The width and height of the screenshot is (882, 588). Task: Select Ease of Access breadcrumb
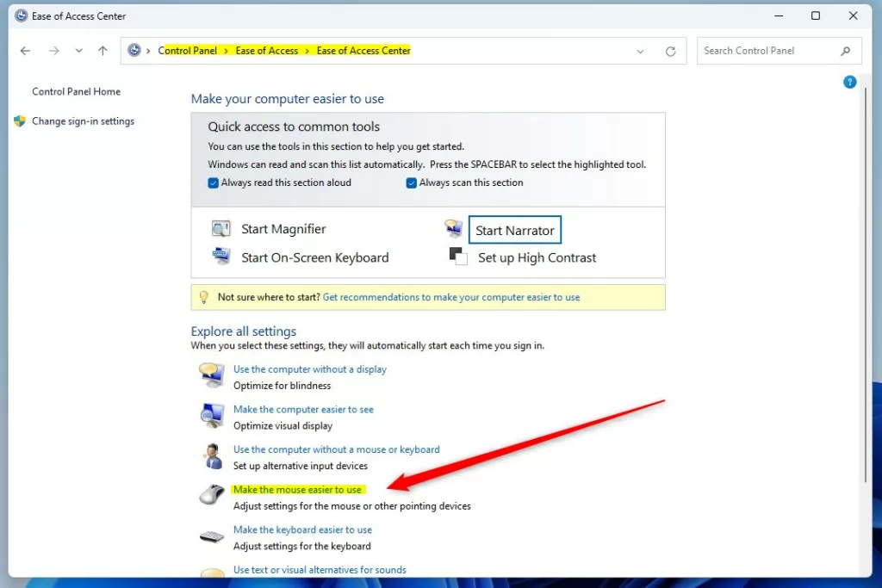pyautogui.click(x=267, y=51)
